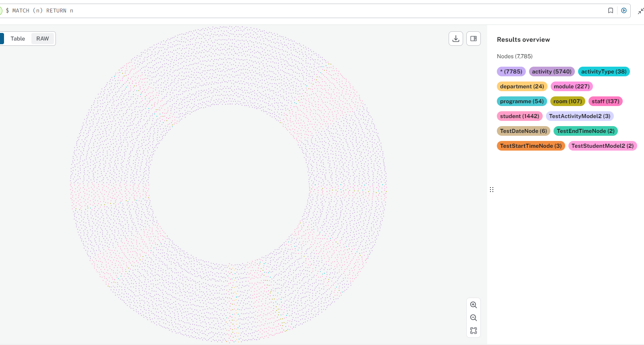Switch to the Table view tab
The height and width of the screenshot is (345, 644).
point(18,39)
